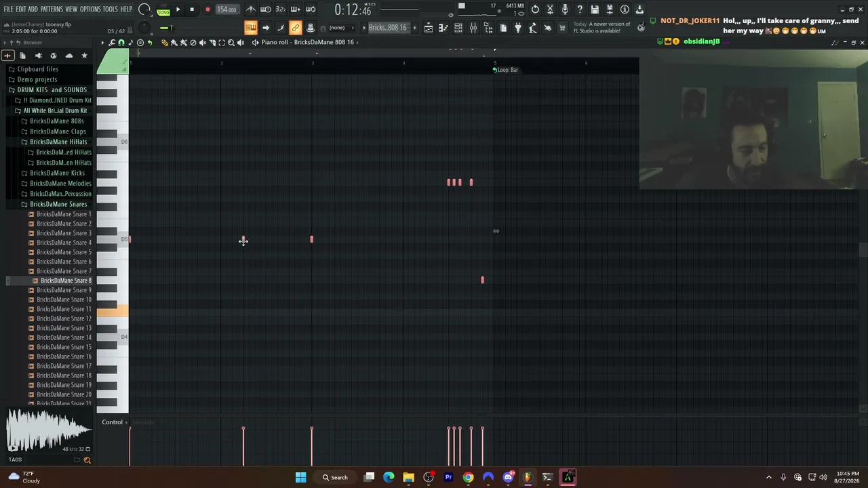Open the shopping cart content shop icon

click(x=562, y=28)
